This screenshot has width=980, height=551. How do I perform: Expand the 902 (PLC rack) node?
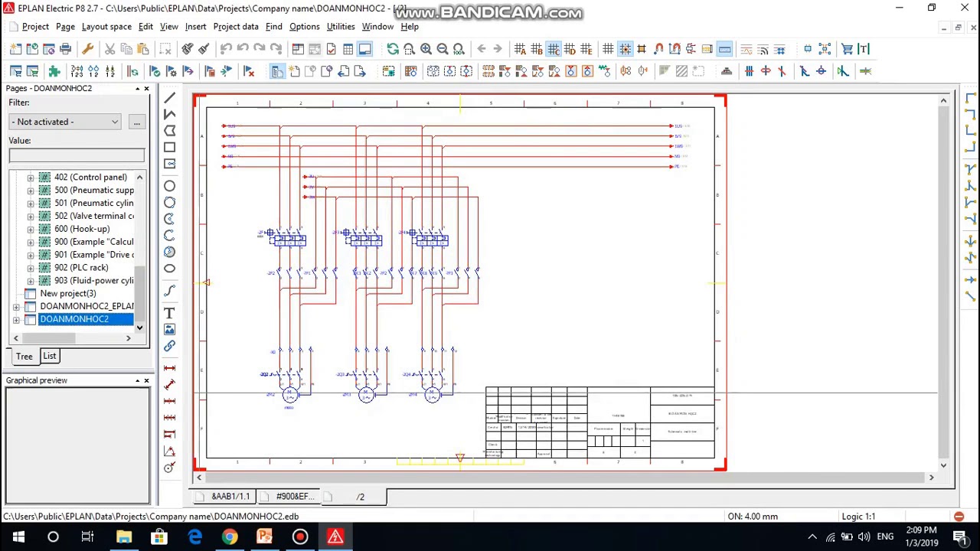(31, 268)
